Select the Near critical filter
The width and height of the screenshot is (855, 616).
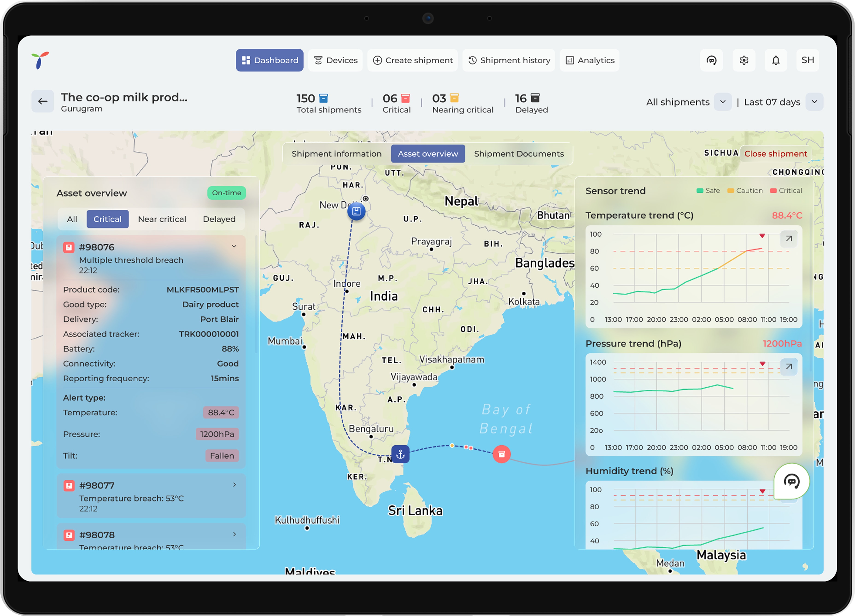coord(162,219)
